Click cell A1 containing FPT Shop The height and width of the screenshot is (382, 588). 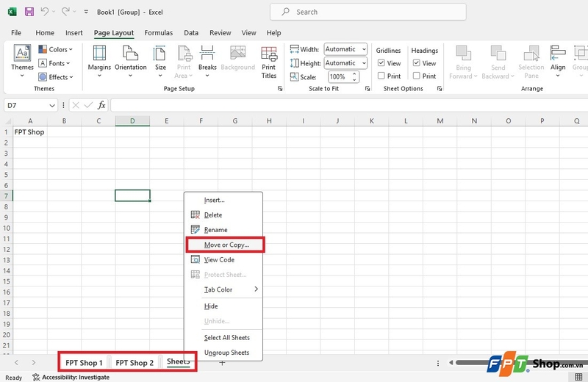click(30, 132)
